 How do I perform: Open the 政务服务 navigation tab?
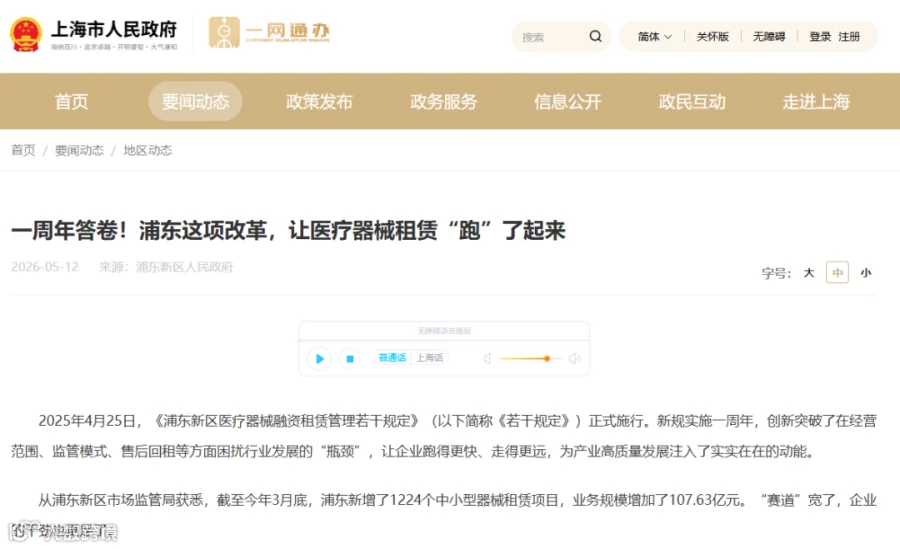(x=444, y=102)
